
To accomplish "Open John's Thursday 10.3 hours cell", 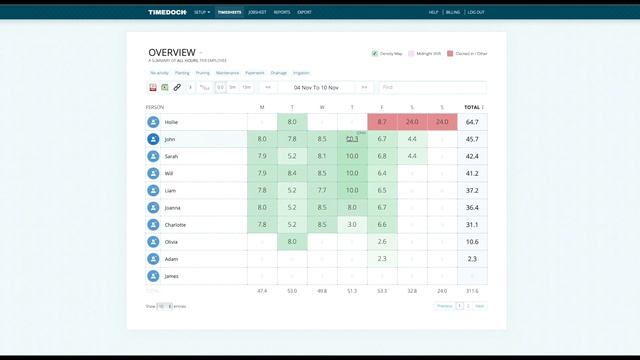I will pos(352,139).
